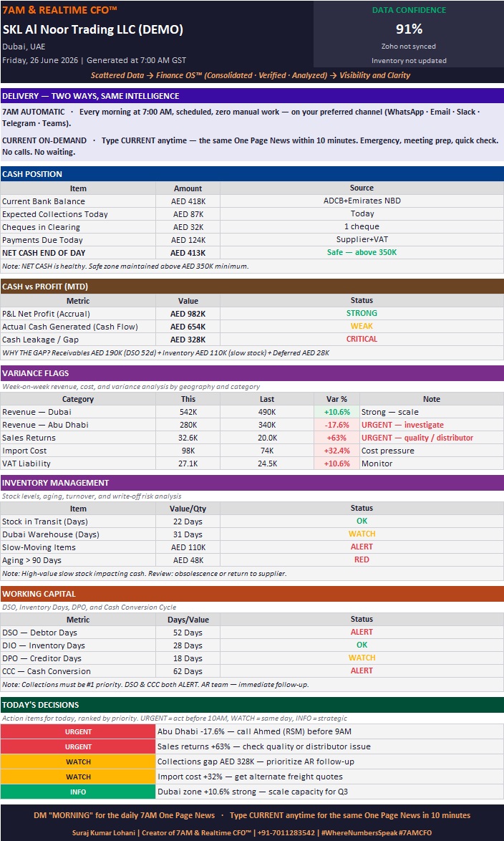Select Payments Due Today amount AED 124K
This screenshot has width=504, height=841.
188,240
